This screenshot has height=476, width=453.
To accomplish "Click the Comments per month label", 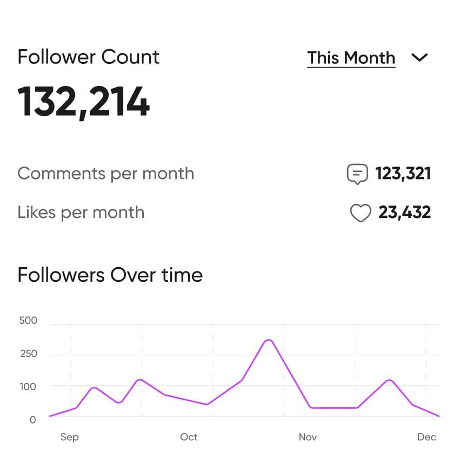I will (x=105, y=174).
